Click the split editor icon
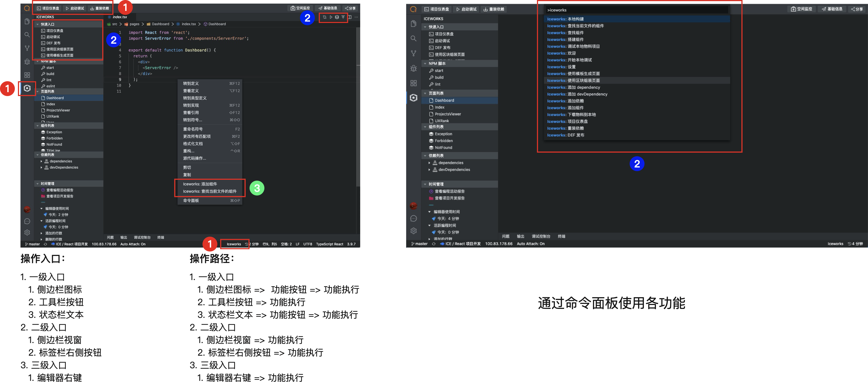The width and height of the screenshot is (868, 382). click(350, 17)
